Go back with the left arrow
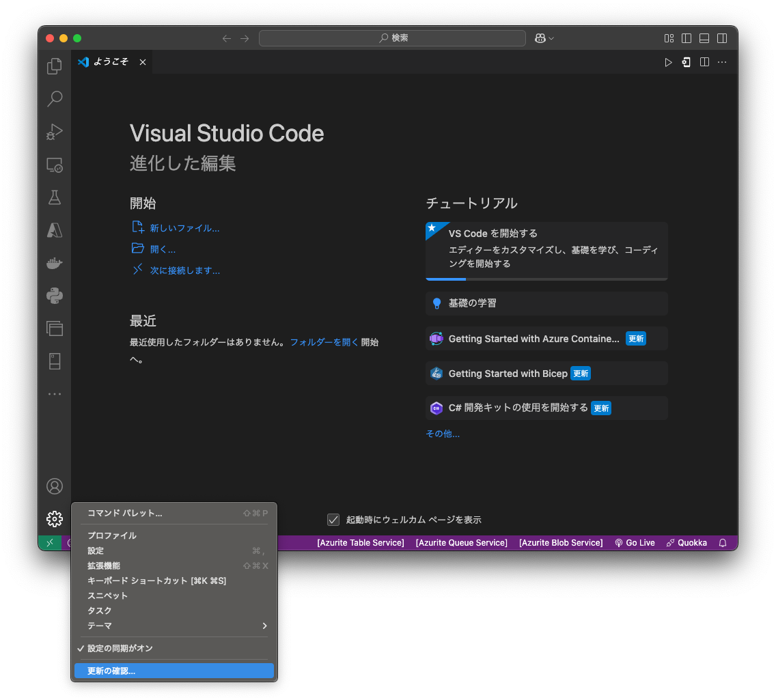 coord(227,38)
